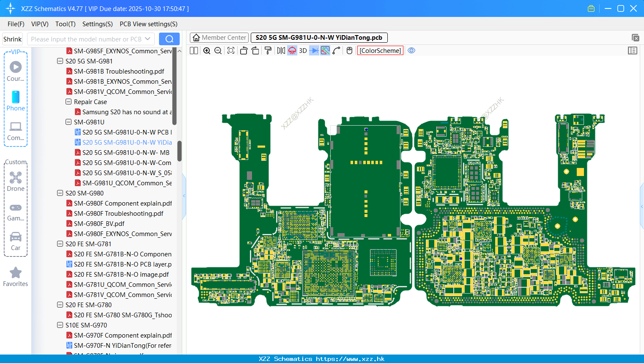Toggle the net routing display icon
Screen dimensions: 644x363
click(x=325, y=51)
